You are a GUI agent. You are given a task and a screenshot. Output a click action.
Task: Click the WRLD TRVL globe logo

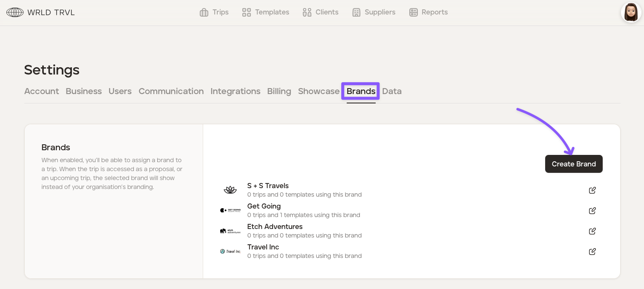click(x=15, y=12)
